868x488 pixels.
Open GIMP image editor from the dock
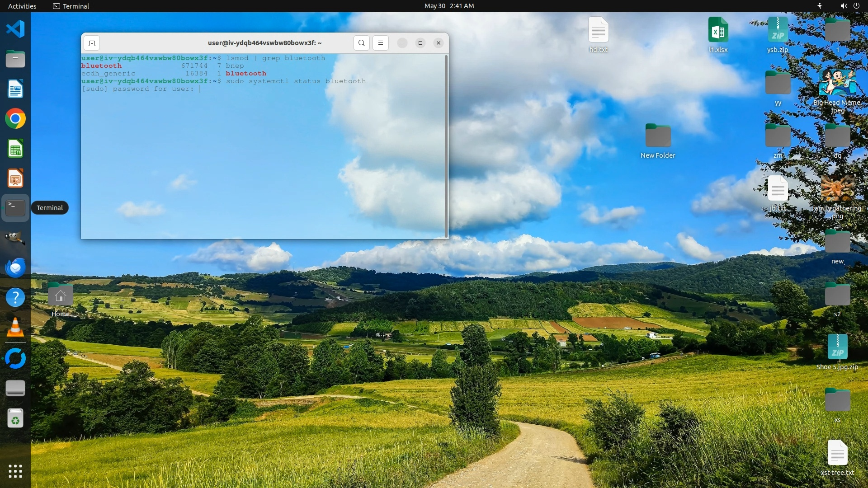click(x=15, y=238)
